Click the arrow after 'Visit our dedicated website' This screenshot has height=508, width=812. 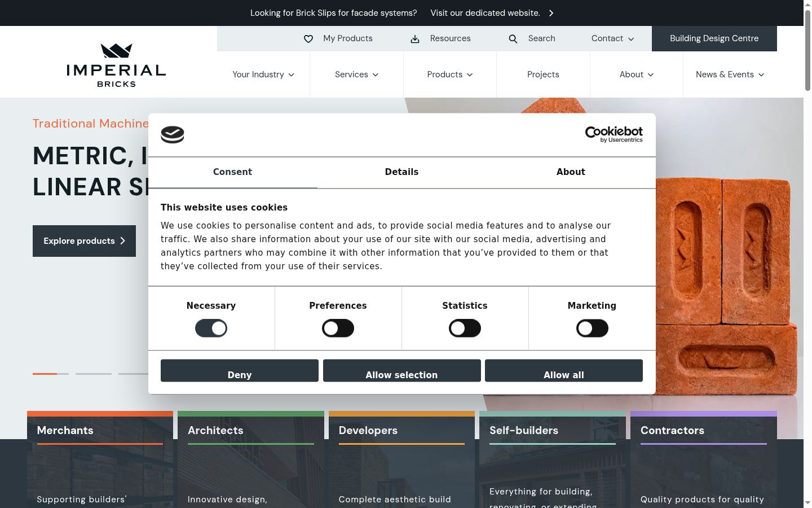(x=551, y=13)
